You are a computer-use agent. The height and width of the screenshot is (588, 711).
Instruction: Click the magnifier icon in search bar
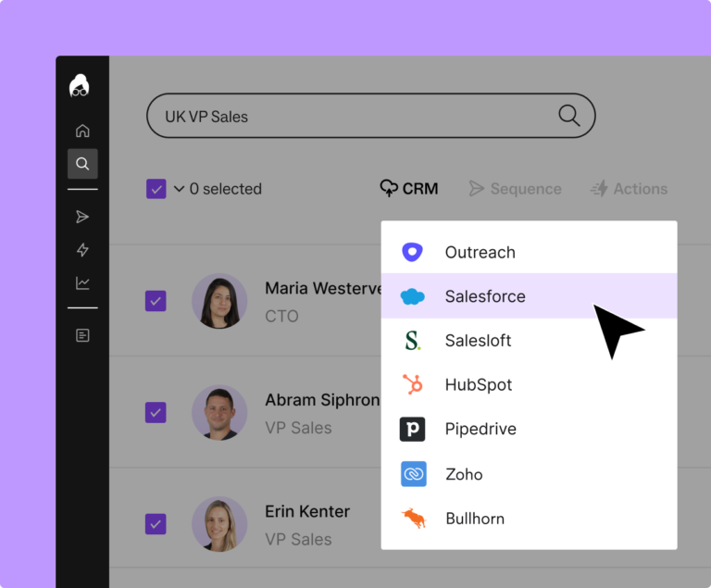pos(568,116)
